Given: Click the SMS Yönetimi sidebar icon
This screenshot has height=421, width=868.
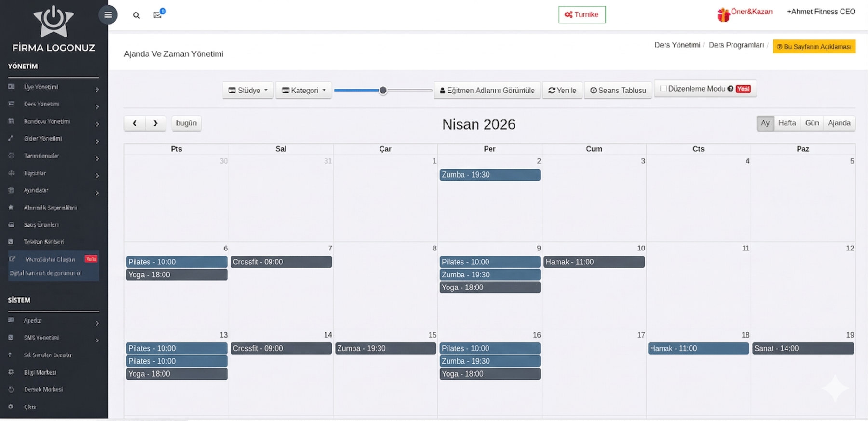Looking at the screenshot, I should point(11,338).
